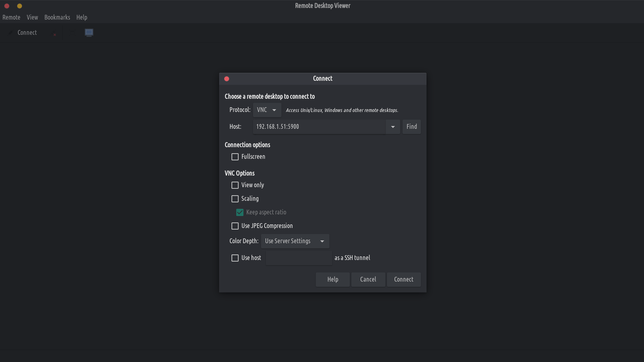Close the Connect dialog with its red dot
Viewport: 644px width, 362px height.
(x=227, y=79)
